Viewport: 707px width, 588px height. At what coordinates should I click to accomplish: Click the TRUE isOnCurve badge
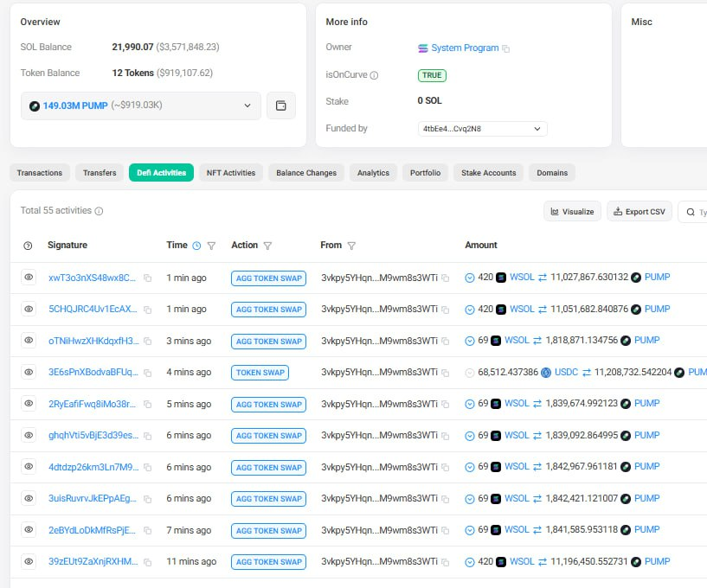tap(432, 75)
